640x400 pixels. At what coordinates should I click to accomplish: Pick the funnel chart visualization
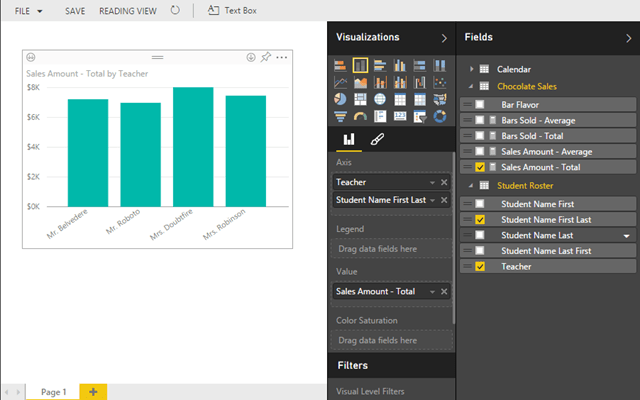[x=340, y=116]
